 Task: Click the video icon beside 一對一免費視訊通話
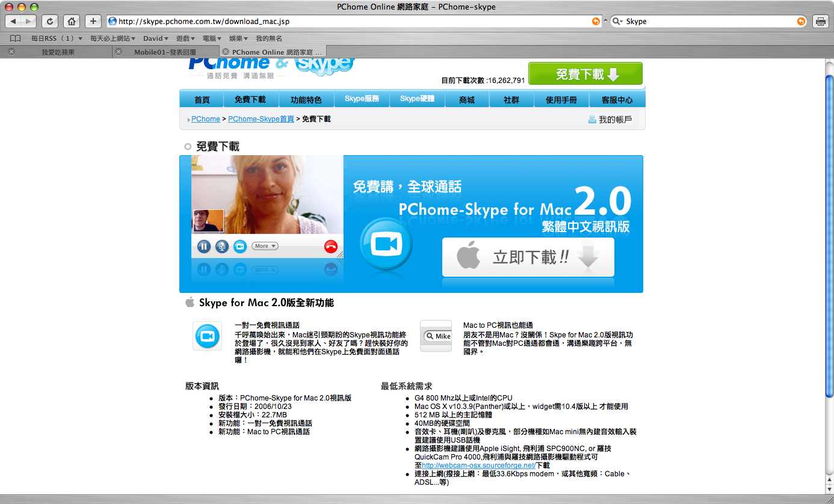pyautogui.click(x=208, y=336)
